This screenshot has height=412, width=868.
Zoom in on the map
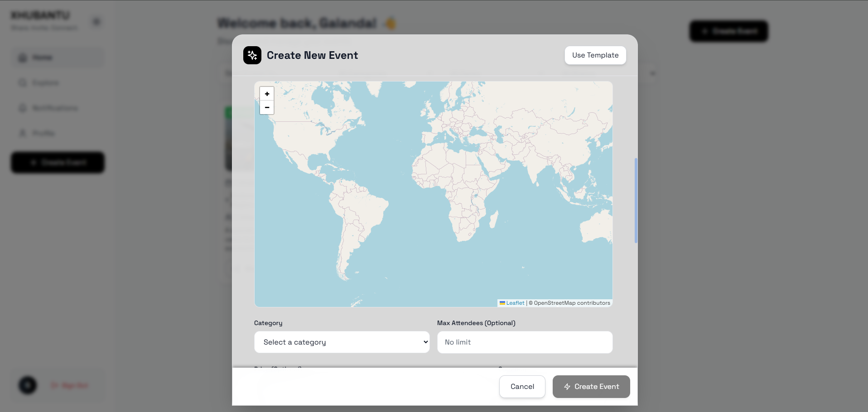[267, 94]
